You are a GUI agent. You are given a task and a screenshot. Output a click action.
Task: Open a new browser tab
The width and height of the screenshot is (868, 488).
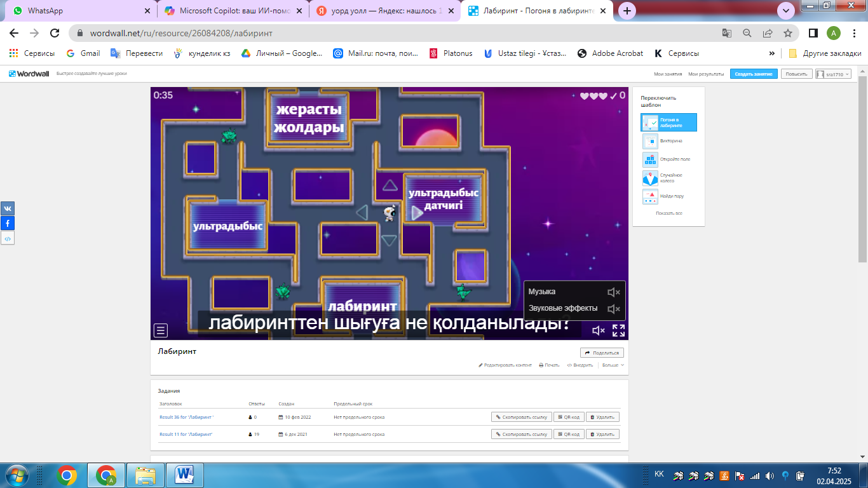click(627, 11)
